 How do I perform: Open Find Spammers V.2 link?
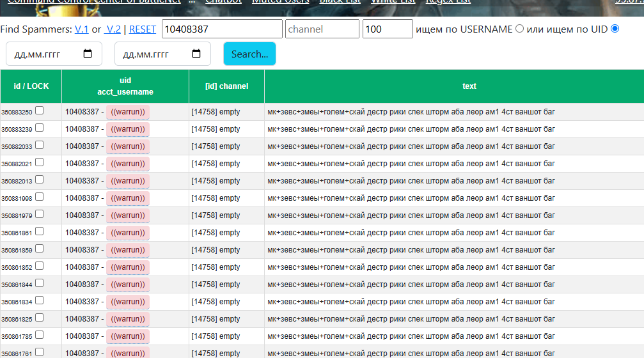click(113, 29)
